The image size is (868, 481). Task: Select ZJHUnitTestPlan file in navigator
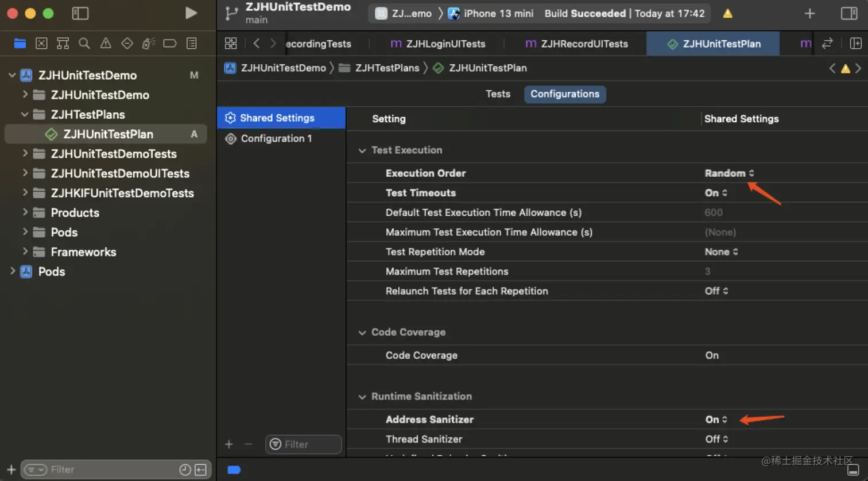(x=106, y=134)
